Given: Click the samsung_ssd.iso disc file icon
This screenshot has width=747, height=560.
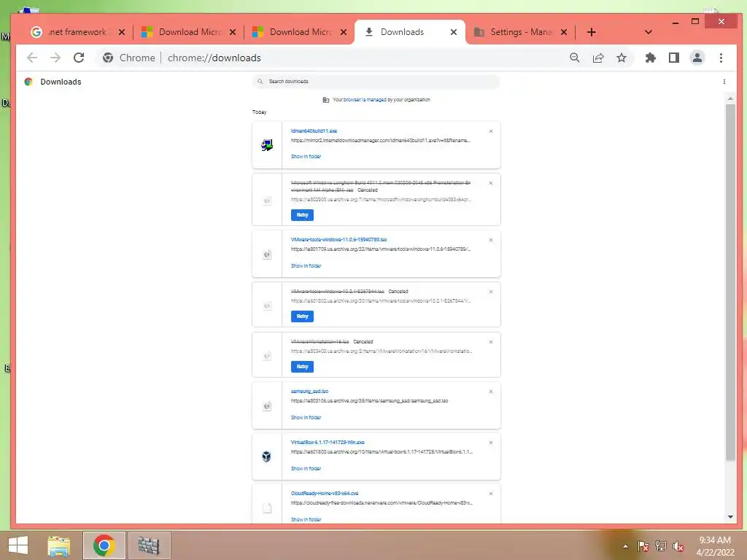Looking at the screenshot, I should [x=267, y=406].
